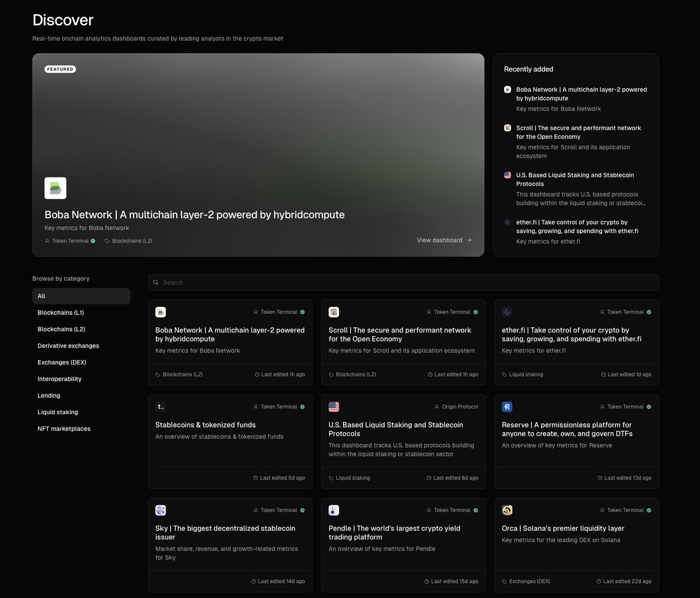This screenshot has width=700, height=598.
Task: Click 'Key metrics for Boba Network' in featured banner
Action: (x=87, y=228)
